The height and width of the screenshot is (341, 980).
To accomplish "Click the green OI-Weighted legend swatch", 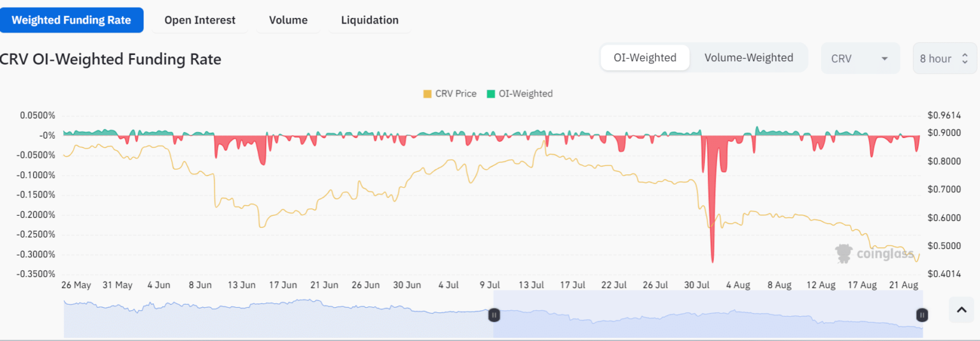I will pos(491,94).
